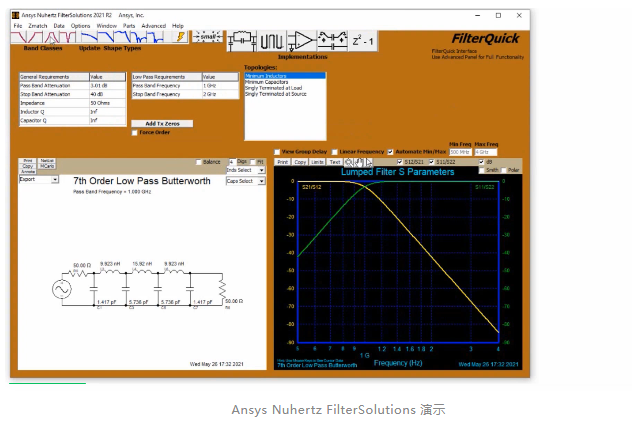Viewport: 632px width, 421px height.
Task: Choose the third blue shape type curve
Action: click(122, 37)
